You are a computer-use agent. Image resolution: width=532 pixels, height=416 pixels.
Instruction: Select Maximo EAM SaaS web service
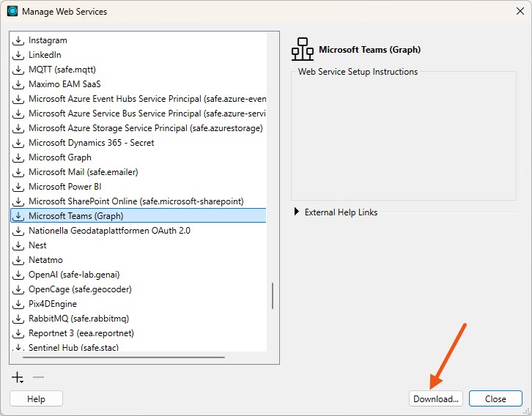(64, 84)
